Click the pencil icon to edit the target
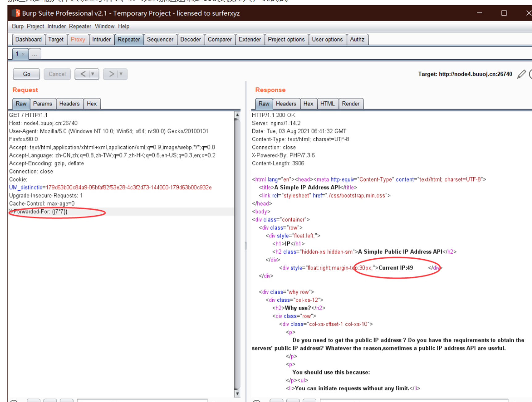 522,74
